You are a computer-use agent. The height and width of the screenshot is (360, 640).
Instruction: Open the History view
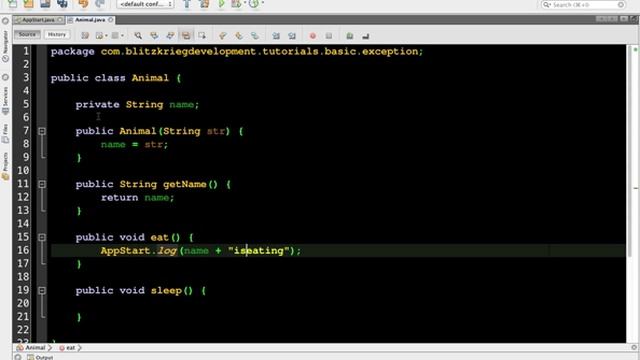pos(57,35)
